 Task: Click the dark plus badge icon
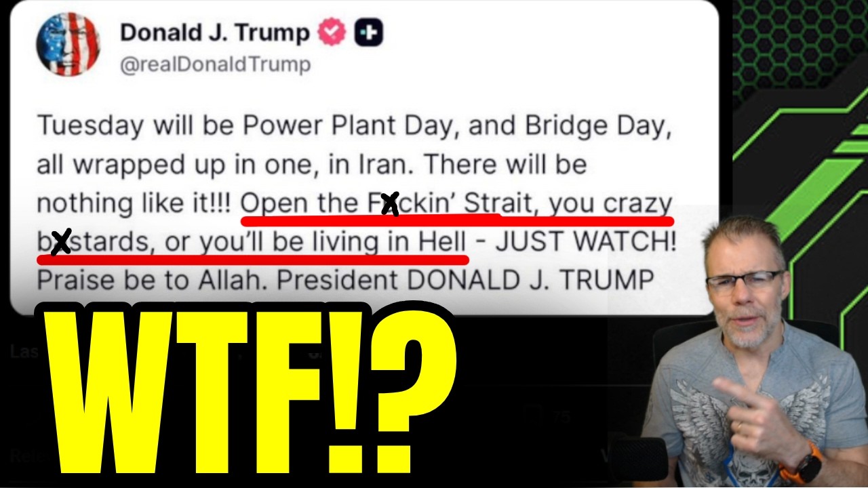[369, 33]
